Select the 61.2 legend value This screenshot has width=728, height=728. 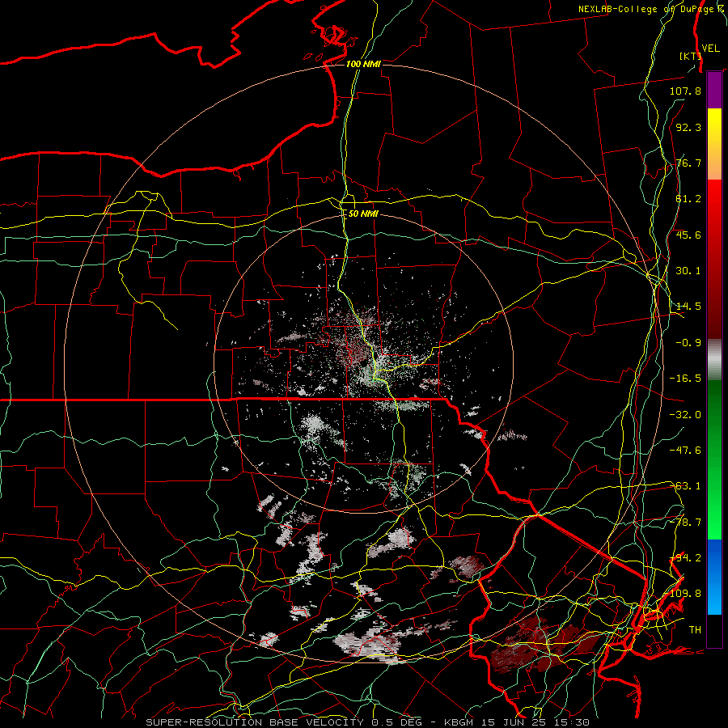point(688,199)
